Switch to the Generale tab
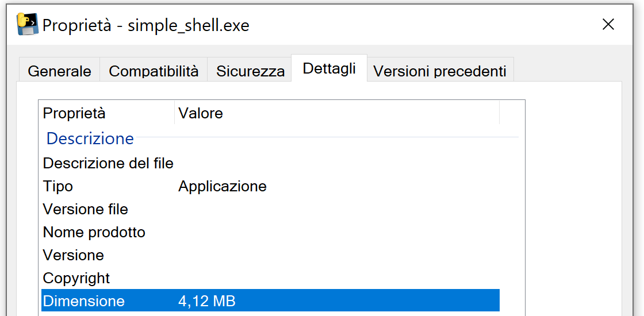 [x=59, y=71]
